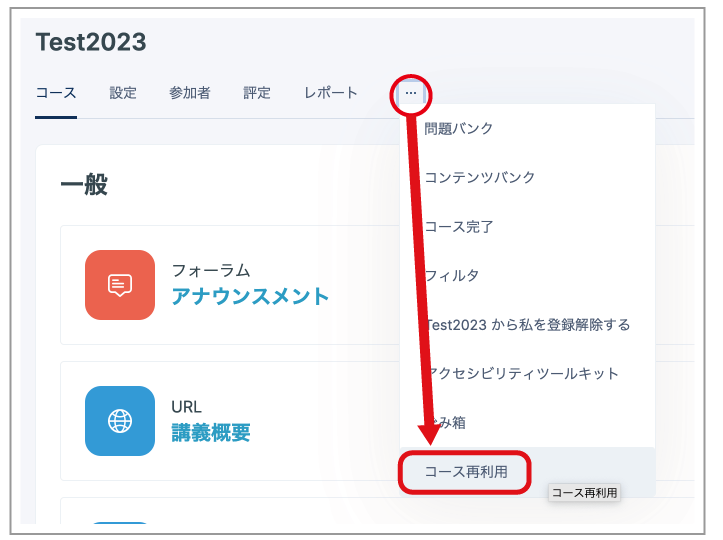Image resolution: width=723 pixels, height=540 pixels.
Task: Click the Test2023 course title
Action: pos(91,42)
